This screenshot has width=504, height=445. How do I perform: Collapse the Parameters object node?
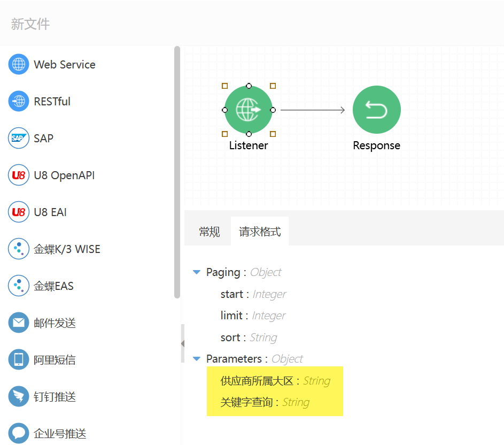point(197,358)
